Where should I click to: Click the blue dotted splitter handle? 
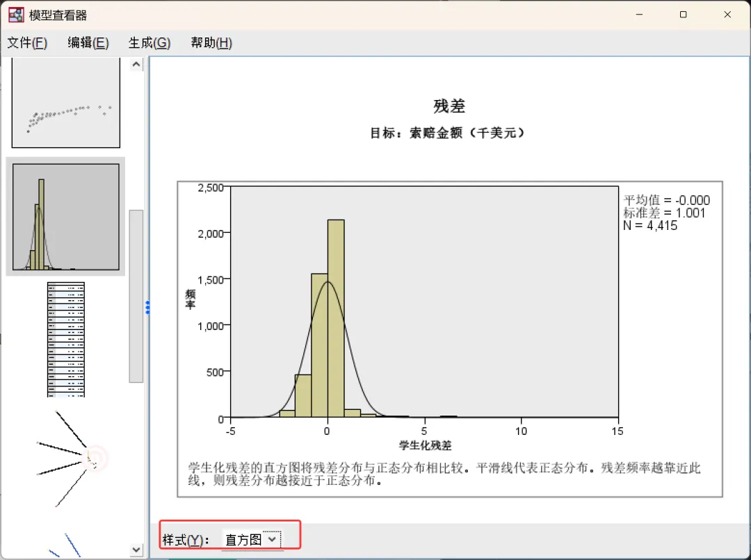[147, 307]
